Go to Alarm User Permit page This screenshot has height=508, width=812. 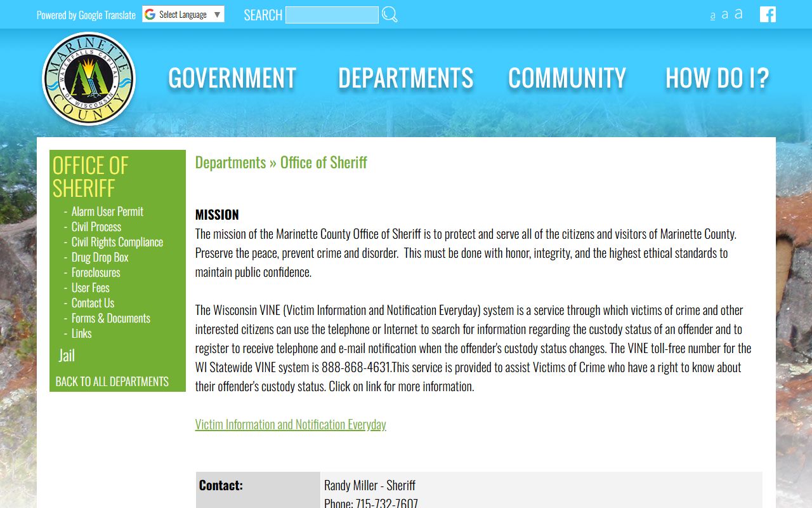[107, 211]
